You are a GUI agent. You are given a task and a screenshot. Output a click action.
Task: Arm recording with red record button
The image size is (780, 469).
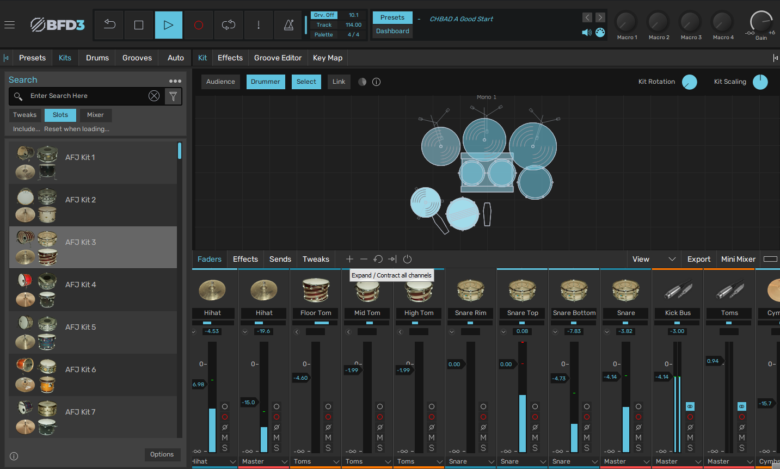tap(198, 24)
